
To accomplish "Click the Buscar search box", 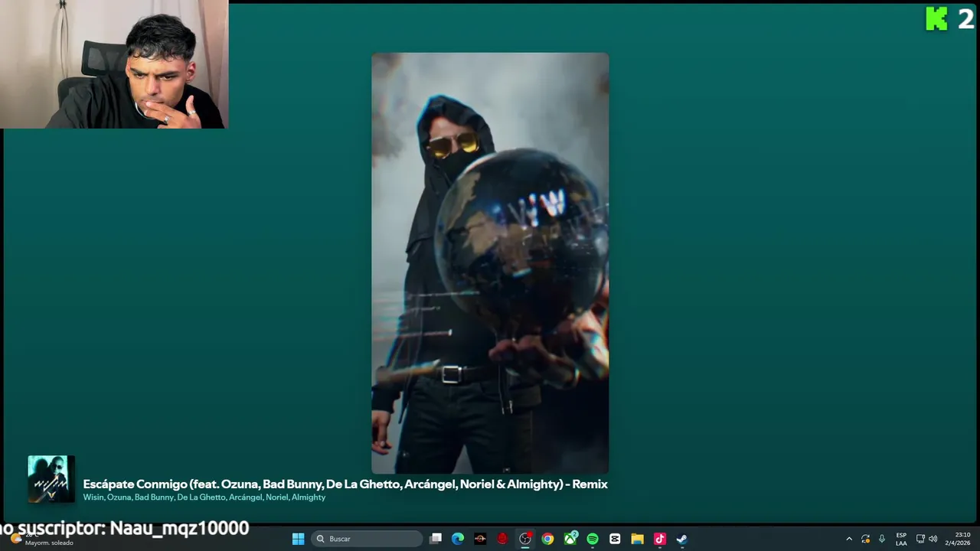I will pos(367,539).
